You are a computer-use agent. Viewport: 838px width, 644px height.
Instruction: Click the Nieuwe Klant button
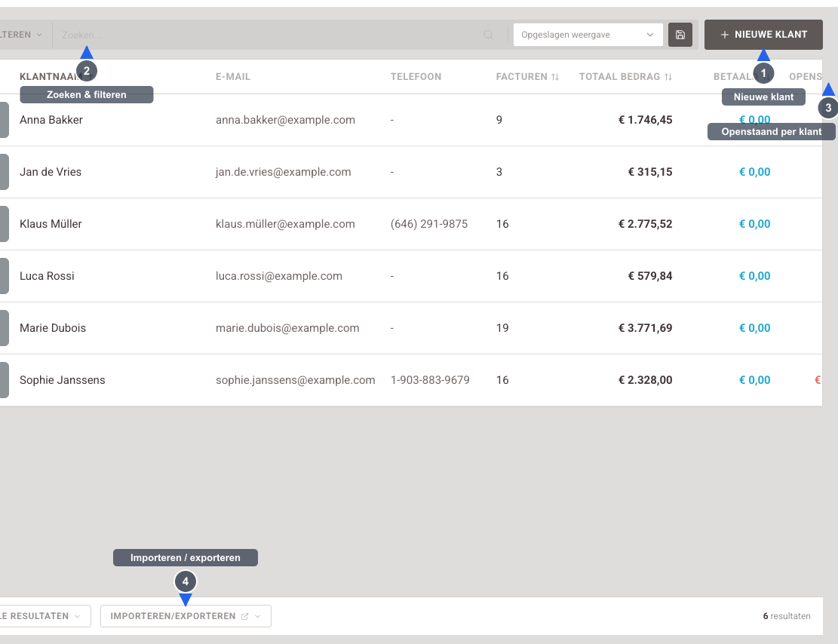[x=763, y=35]
